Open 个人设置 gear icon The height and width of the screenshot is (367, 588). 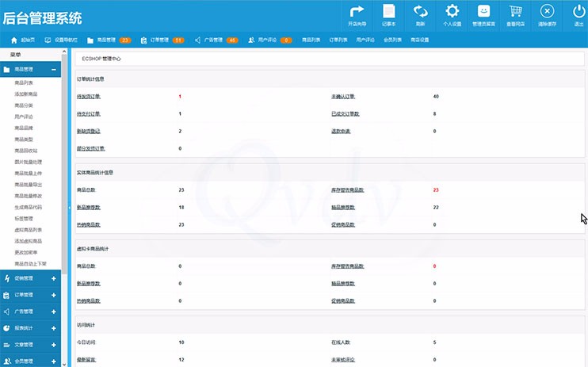point(452,11)
